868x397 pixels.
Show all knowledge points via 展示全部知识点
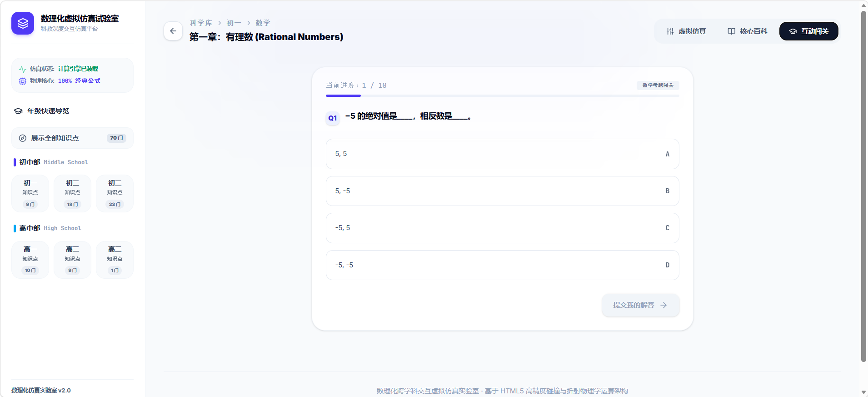click(x=73, y=138)
